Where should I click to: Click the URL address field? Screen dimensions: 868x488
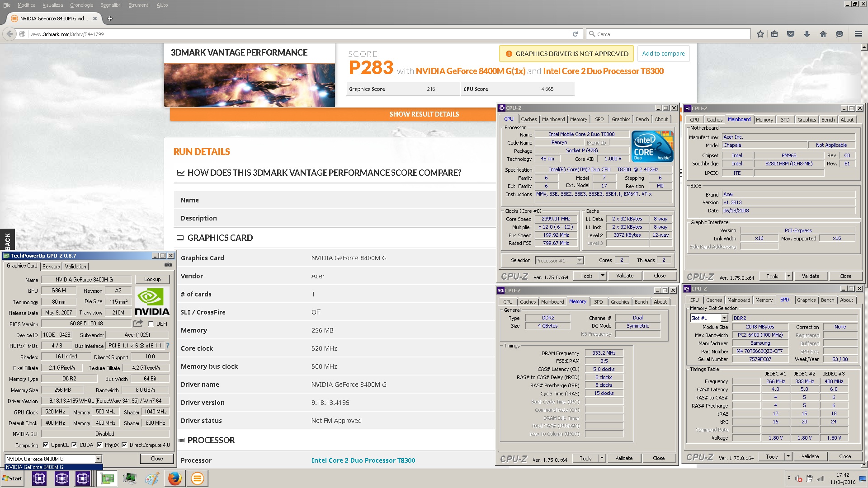tap(297, 34)
